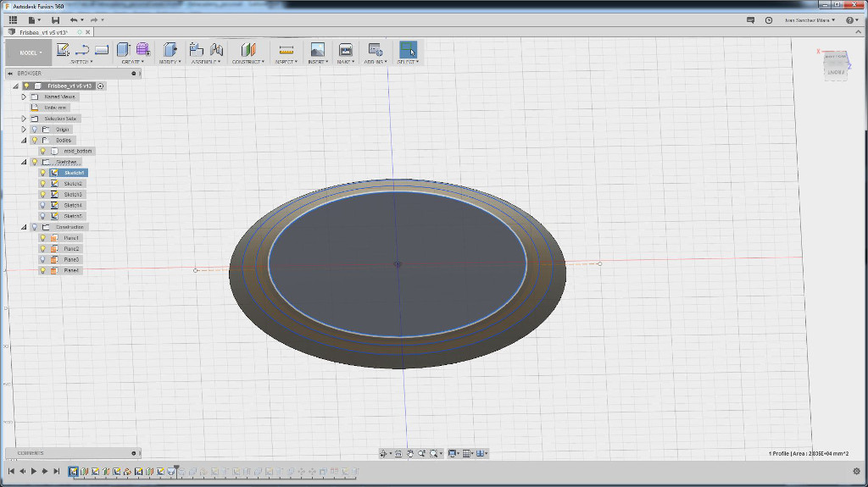Open the CREATE menu
Screen dimensions: 868x487
tap(132, 62)
